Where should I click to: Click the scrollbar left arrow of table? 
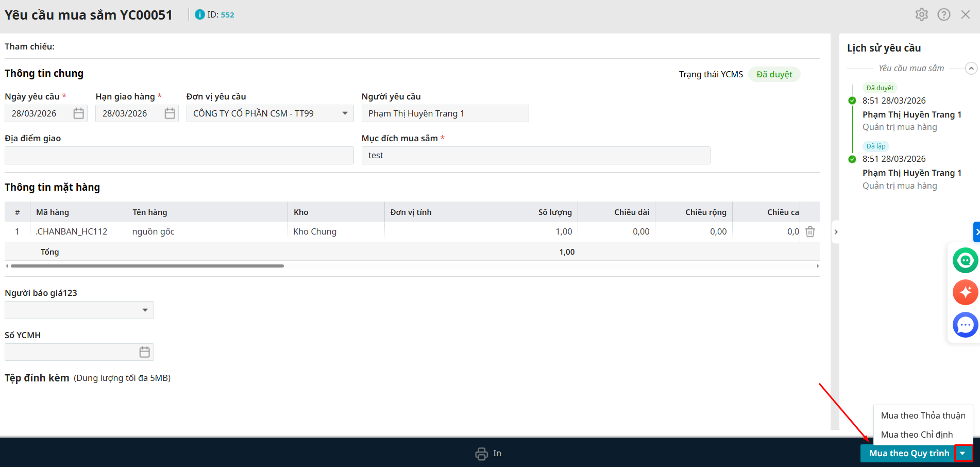pos(7,266)
